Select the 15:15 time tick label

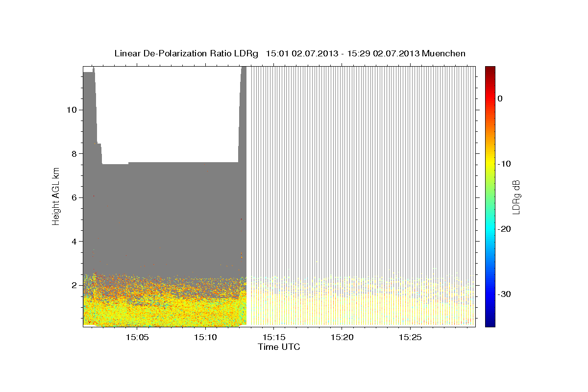[273, 338]
